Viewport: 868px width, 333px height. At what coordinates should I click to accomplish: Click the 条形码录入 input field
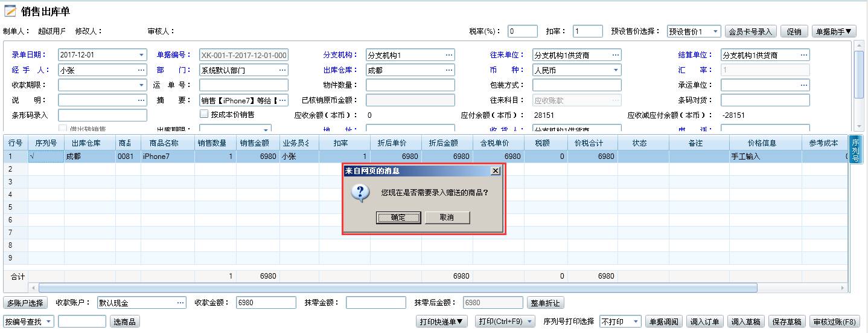[x=103, y=115]
